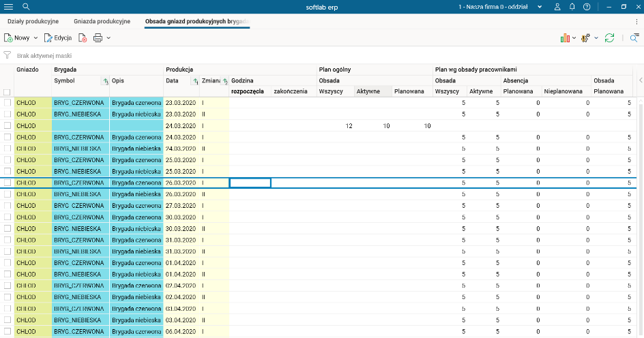Switch to the Gniazda produkcyjne tab
This screenshot has height=338, width=644.
point(102,21)
